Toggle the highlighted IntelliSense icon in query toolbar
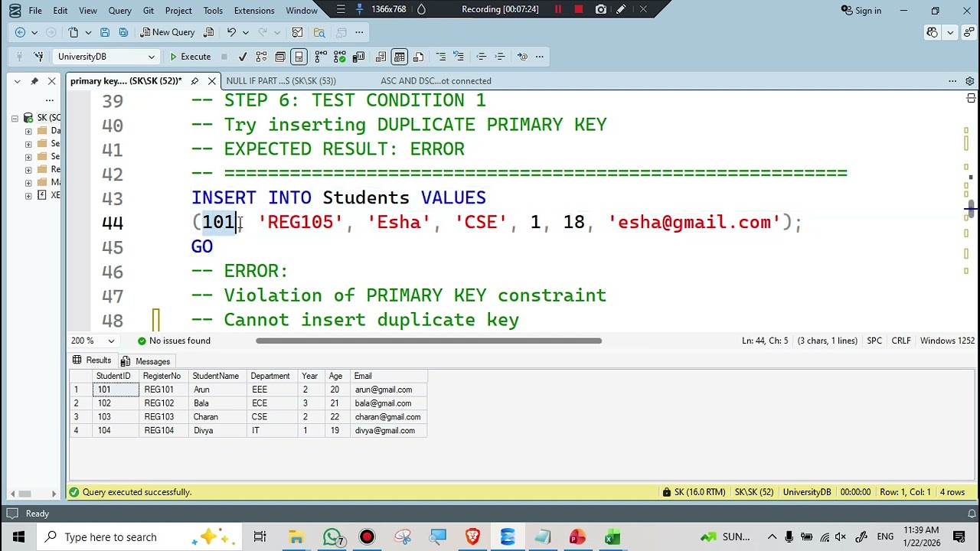 pyautogui.click(x=299, y=57)
